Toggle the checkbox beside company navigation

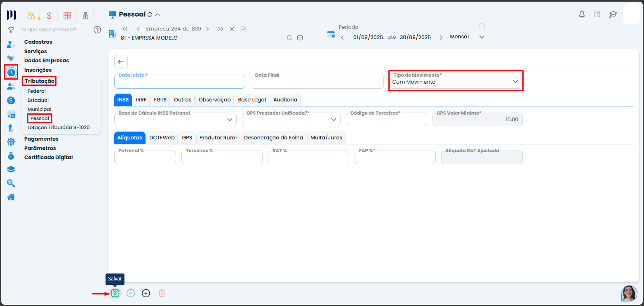pyautogui.click(x=243, y=29)
